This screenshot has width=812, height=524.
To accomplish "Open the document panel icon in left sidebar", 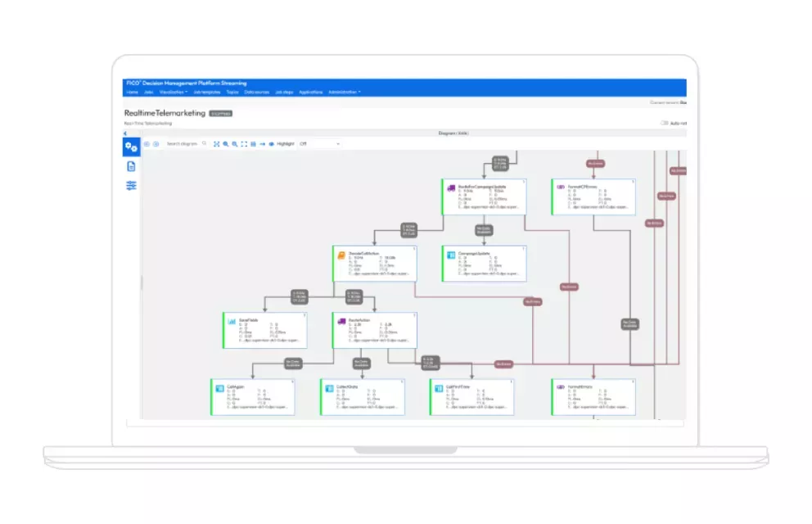I will click(x=131, y=165).
